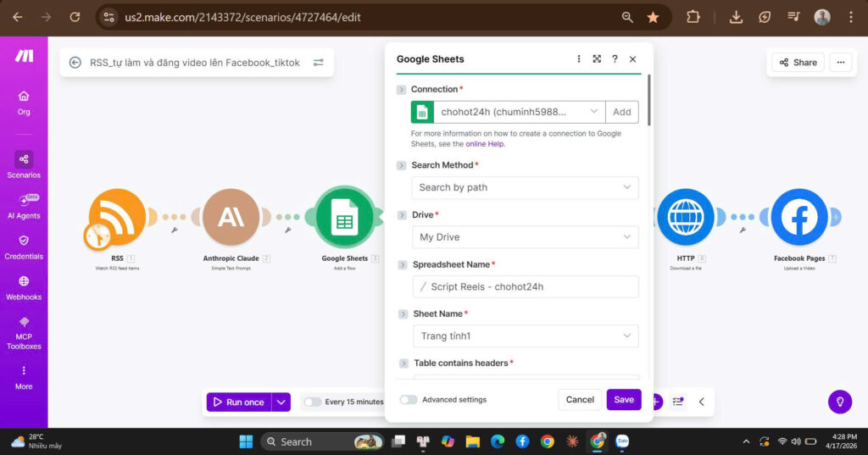Toggle Advanced settings switch
The image size is (868, 455).
tap(409, 400)
